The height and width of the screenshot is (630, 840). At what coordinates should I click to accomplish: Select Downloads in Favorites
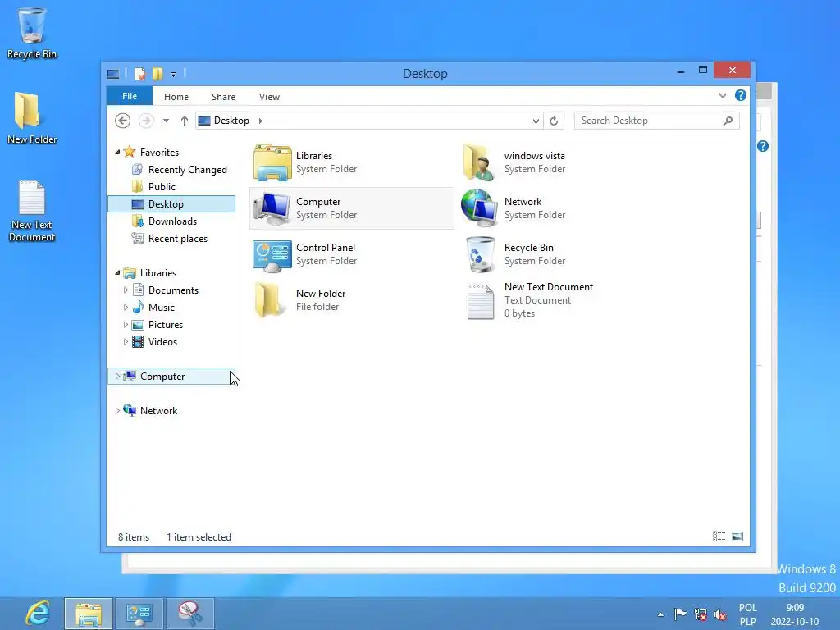tap(164, 221)
